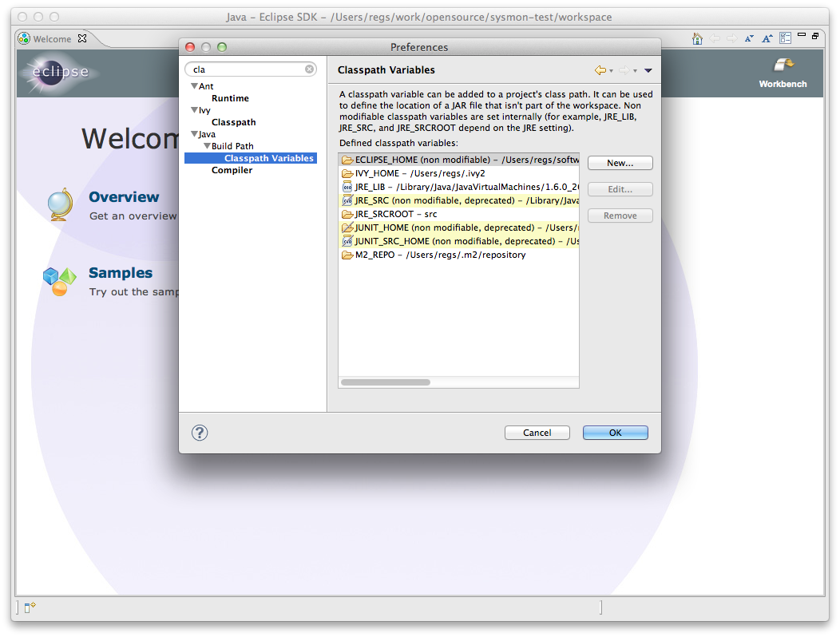
Task: Open the forward history dropdown arrow
Action: click(x=636, y=71)
